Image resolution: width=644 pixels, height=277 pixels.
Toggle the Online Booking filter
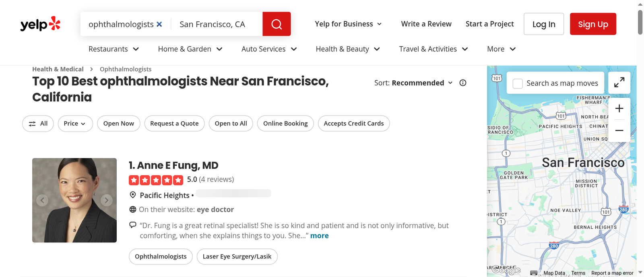pos(285,123)
